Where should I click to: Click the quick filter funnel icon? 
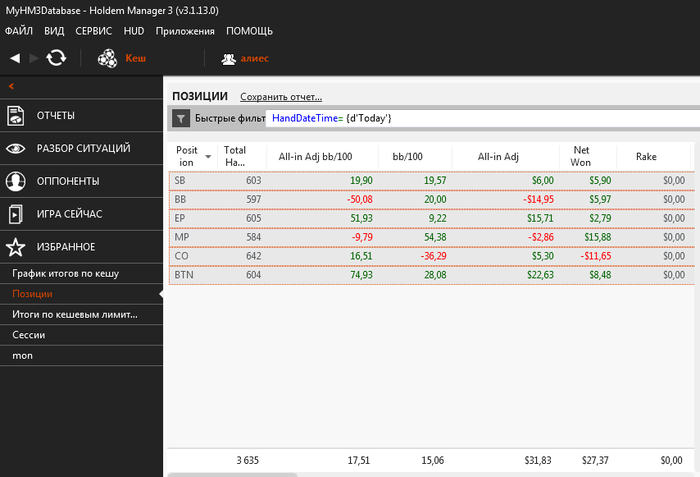(181, 118)
